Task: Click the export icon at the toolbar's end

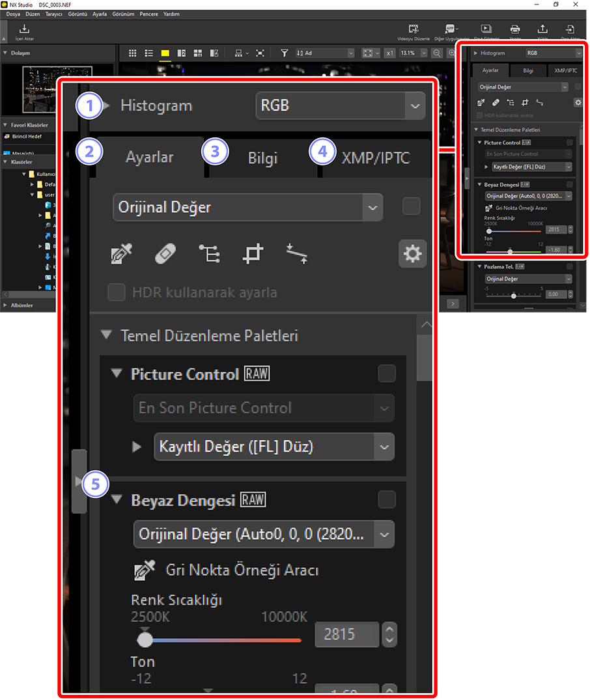Action: pyautogui.click(x=570, y=29)
